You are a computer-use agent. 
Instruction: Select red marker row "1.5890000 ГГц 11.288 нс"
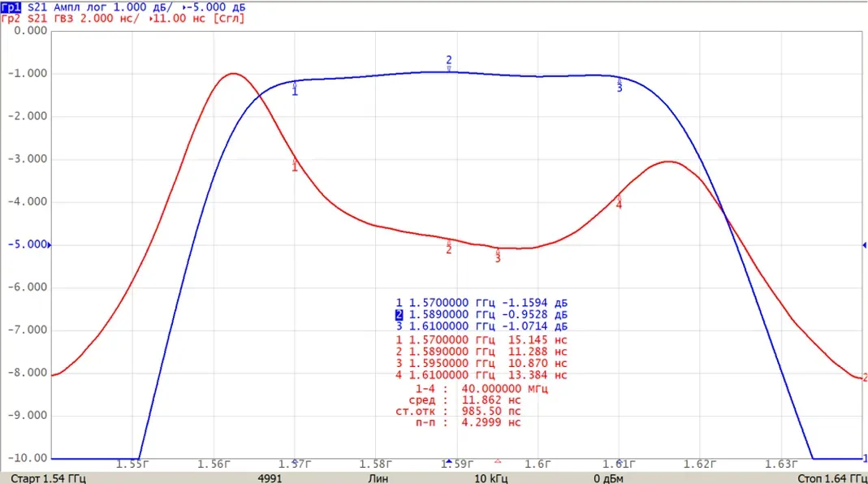click(x=482, y=352)
